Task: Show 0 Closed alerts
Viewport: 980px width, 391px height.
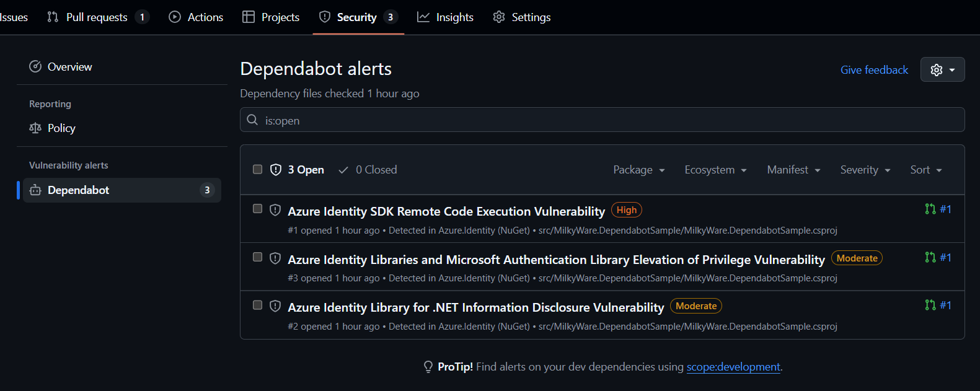Action: [368, 170]
